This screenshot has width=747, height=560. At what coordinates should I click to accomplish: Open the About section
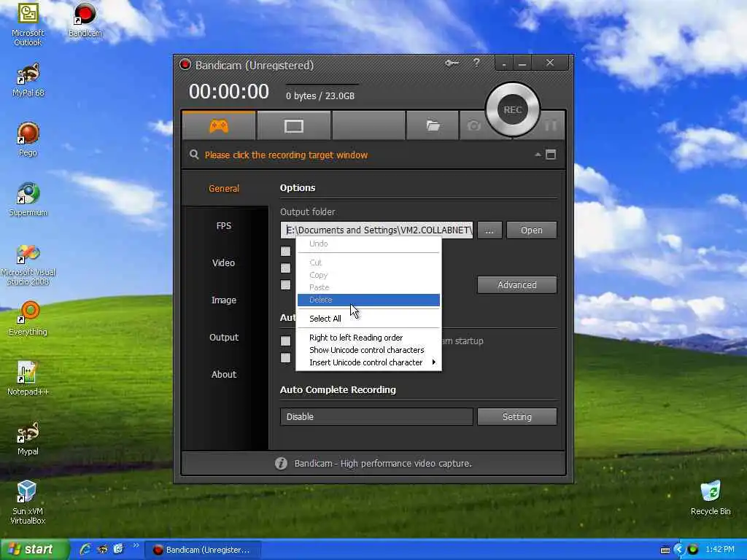(x=224, y=374)
